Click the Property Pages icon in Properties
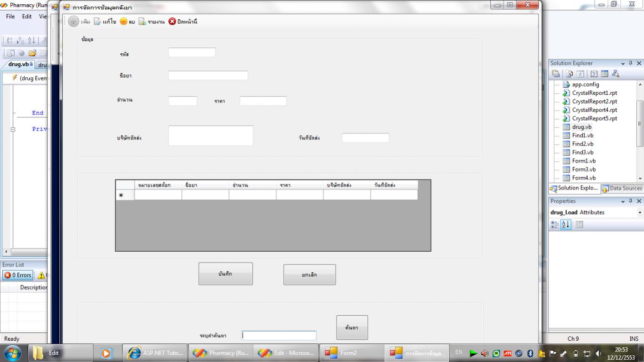Image resolution: width=644 pixels, height=362 pixels. coord(579,225)
